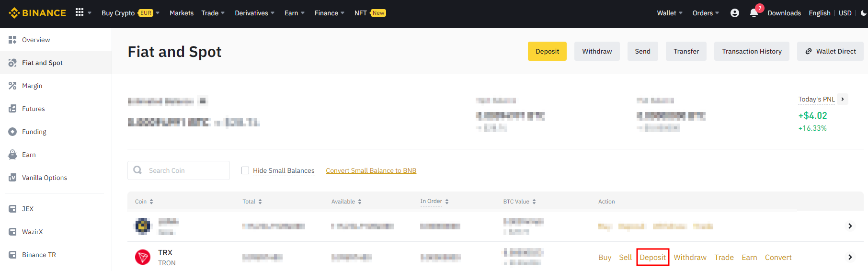Click the Binance logo

(37, 13)
